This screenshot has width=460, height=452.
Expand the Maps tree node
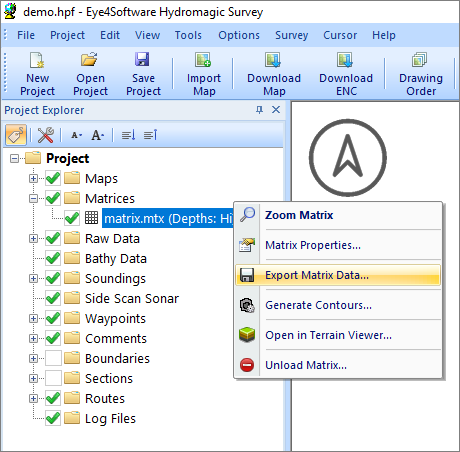tap(33, 178)
